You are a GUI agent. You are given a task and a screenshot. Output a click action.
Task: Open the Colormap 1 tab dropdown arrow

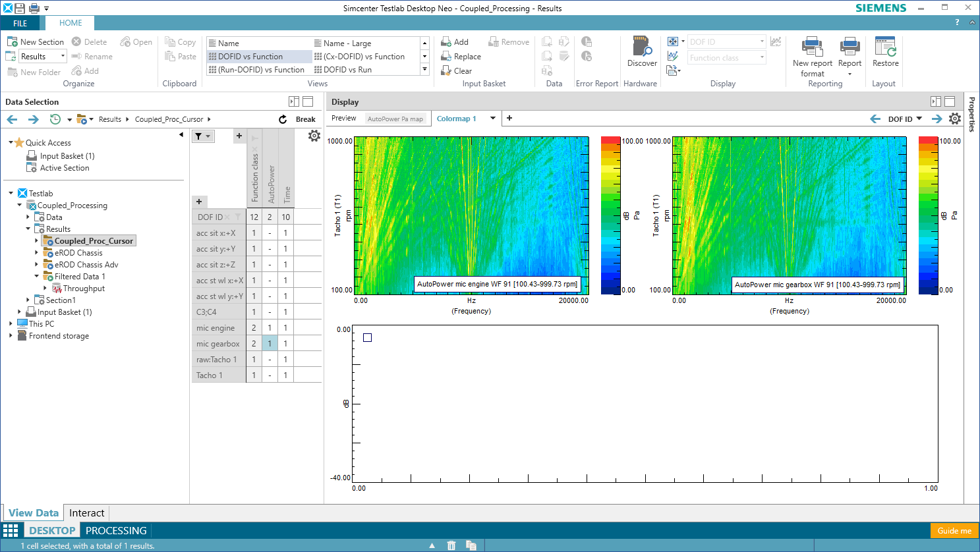click(x=492, y=119)
